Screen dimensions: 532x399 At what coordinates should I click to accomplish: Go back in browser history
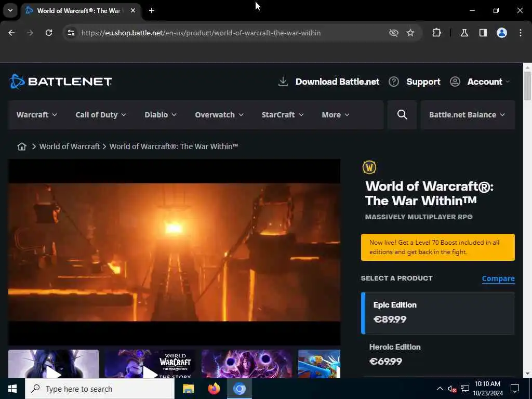click(x=11, y=33)
